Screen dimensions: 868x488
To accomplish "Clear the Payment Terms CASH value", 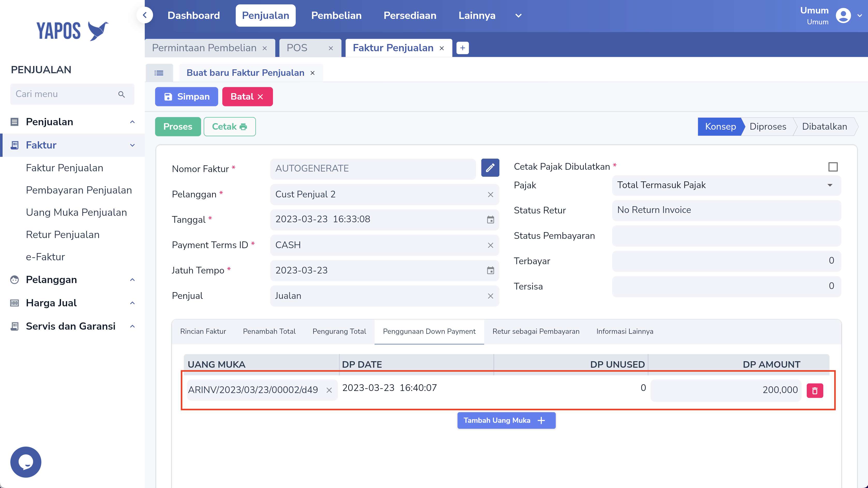I will click(490, 245).
